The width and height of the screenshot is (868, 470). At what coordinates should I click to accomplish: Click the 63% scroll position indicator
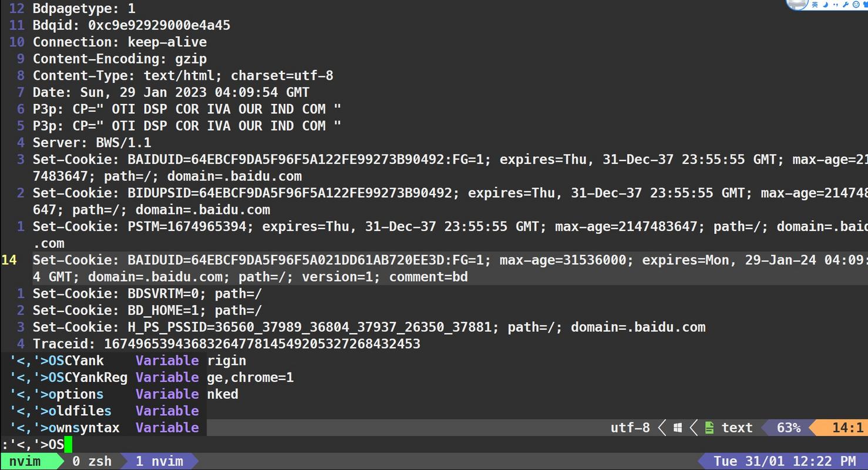pos(788,428)
